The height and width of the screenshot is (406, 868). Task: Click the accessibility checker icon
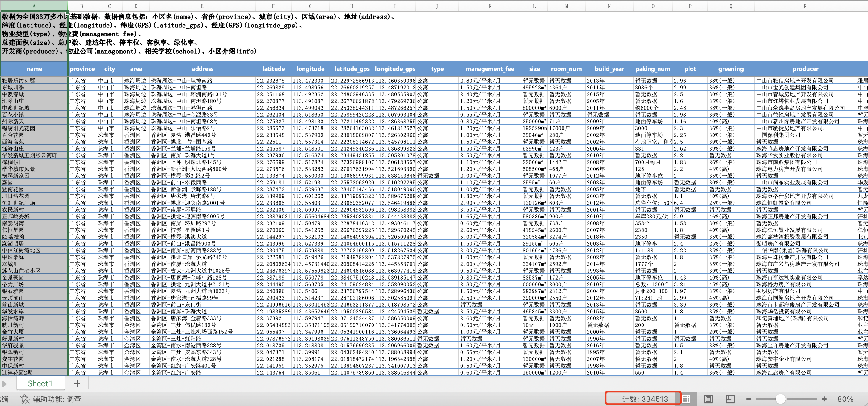click(x=25, y=399)
